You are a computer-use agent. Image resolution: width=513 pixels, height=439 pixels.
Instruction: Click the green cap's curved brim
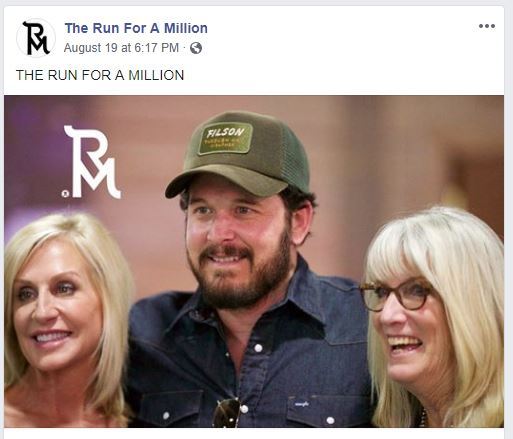click(222, 181)
